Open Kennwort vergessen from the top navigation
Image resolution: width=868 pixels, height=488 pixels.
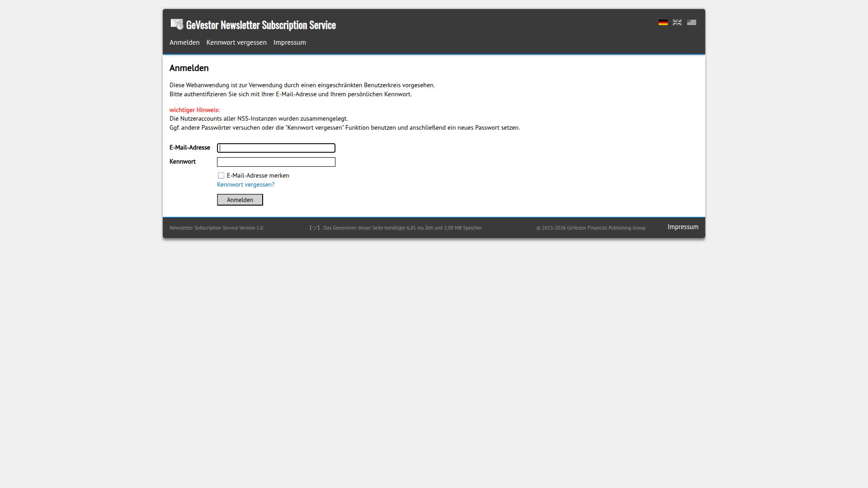pyautogui.click(x=236, y=42)
